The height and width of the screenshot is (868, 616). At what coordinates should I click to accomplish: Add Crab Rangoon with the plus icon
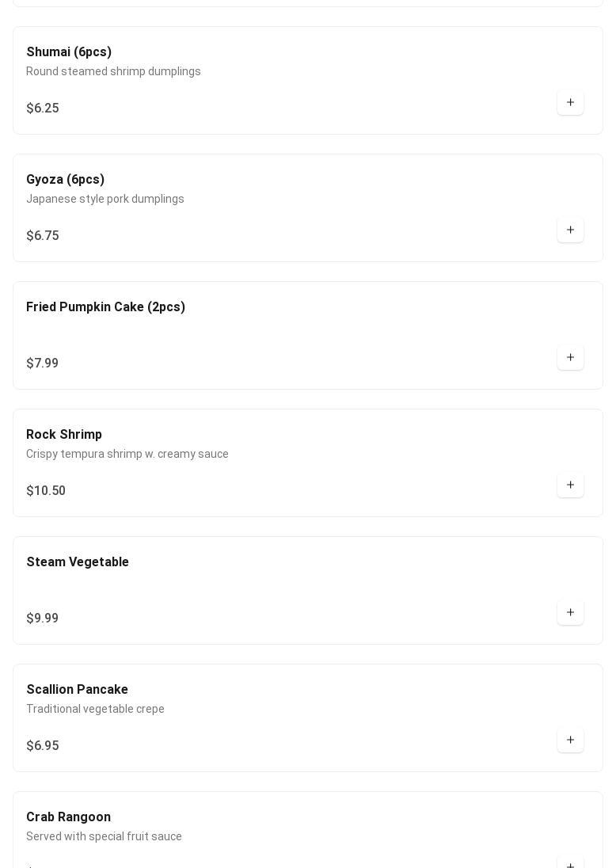click(x=570, y=863)
